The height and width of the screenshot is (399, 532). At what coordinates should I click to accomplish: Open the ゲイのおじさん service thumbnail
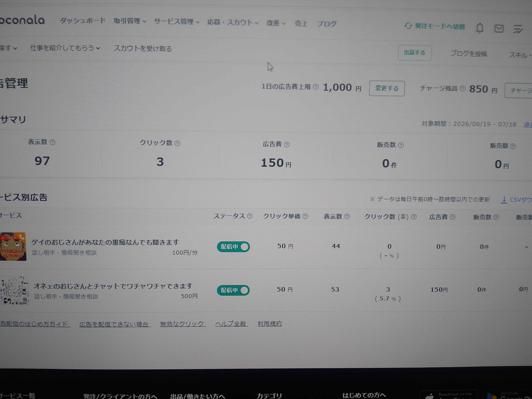[x=13, y=247]
